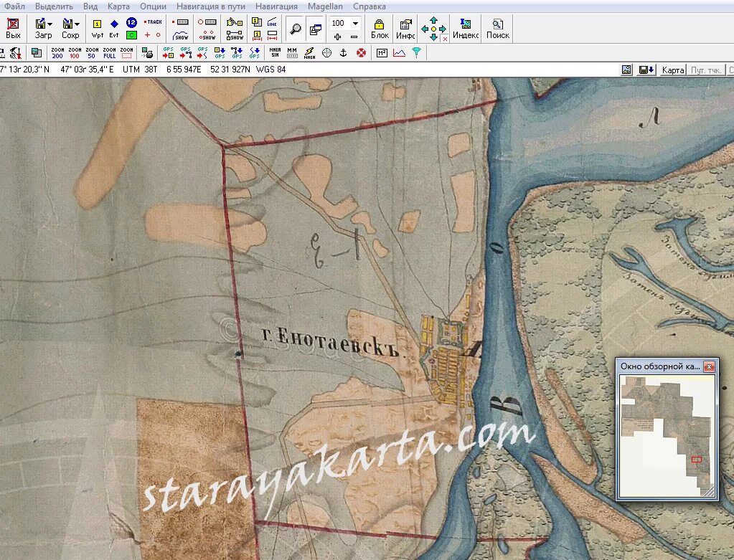Set ZOOM 100 level
This screenshot has width=734, height=560.
75,53
